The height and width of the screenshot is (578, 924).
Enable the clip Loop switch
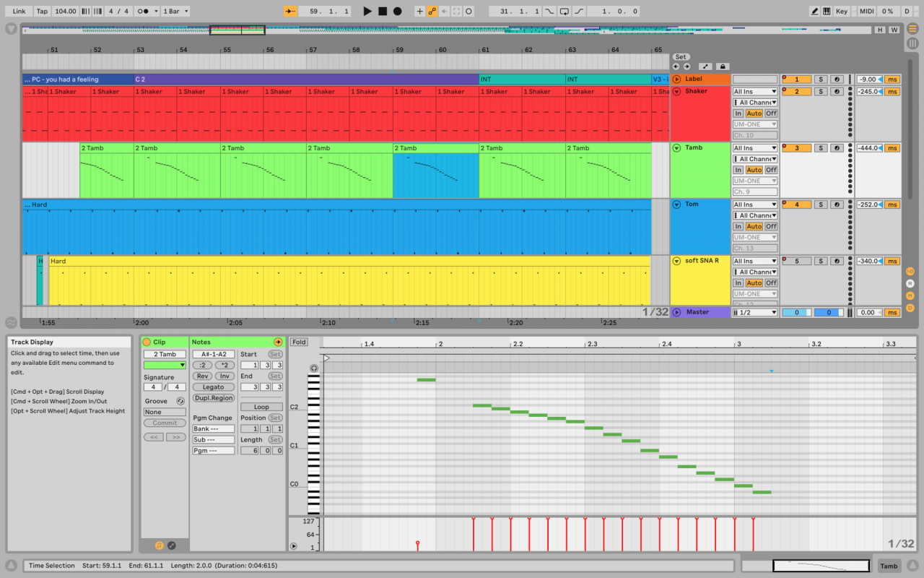261,407
